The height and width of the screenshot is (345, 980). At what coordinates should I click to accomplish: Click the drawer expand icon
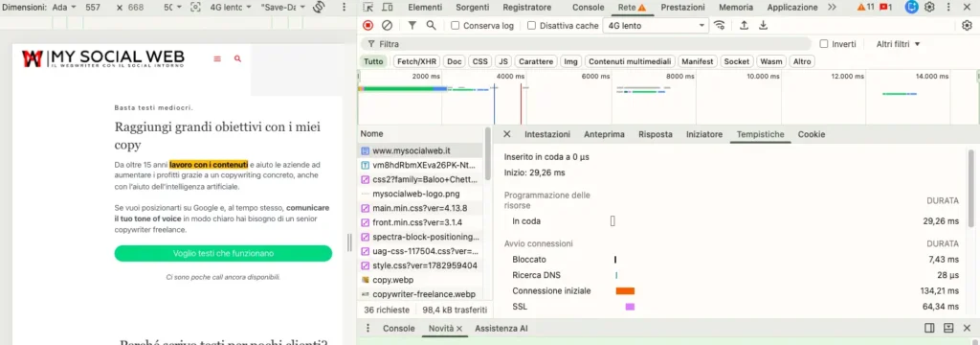pos(948,328)
